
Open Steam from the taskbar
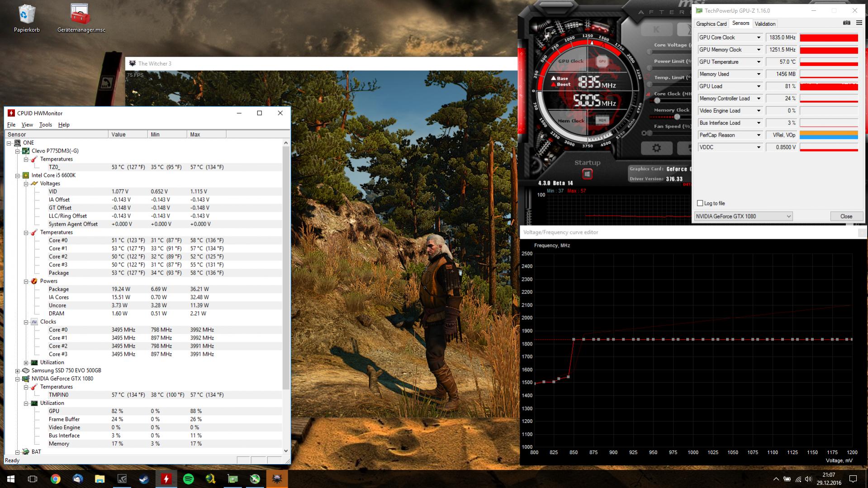point(144,479)
